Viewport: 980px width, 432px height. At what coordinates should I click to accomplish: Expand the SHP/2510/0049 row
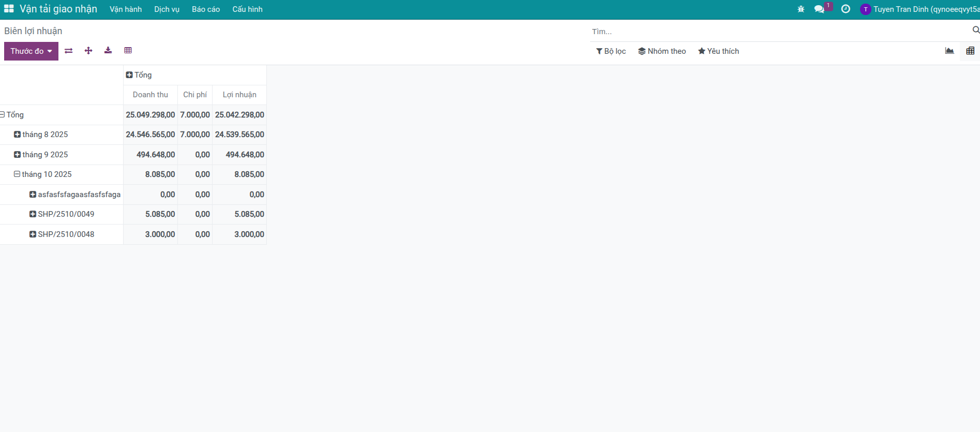click(x=62, y=214)
